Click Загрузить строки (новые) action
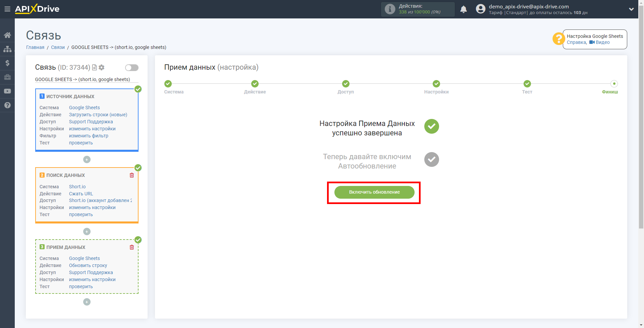The image size is (644, 328). (x=98, y=115)
